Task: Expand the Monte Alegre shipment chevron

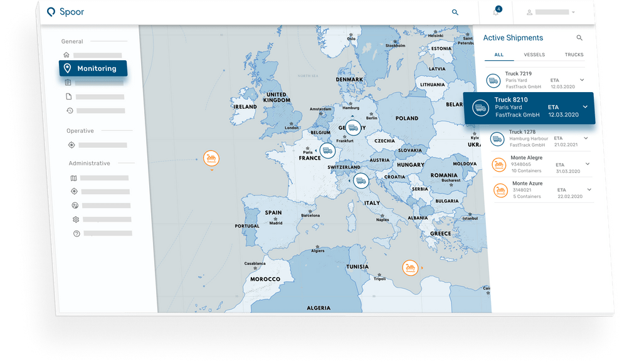Action: [x=588, y=164]
